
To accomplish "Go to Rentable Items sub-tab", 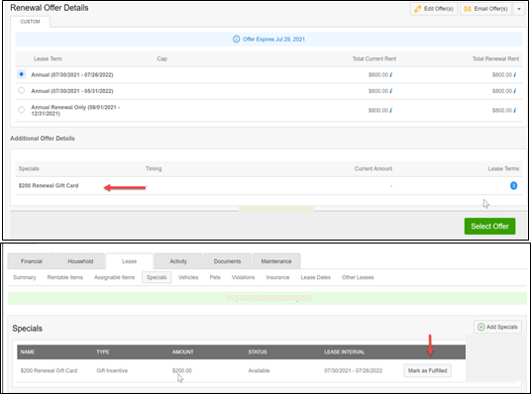I will click(x=65, y=277).
